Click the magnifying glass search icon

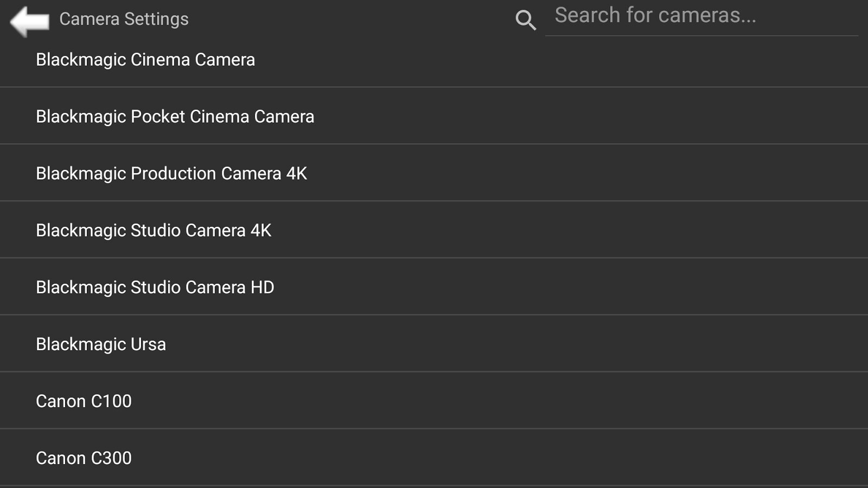525,20
